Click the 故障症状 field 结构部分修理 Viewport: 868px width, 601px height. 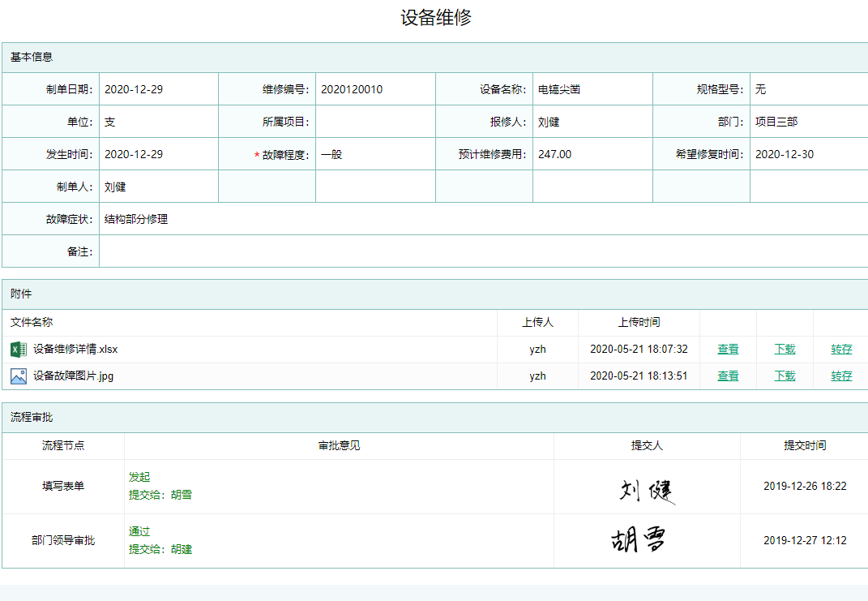point(136,219)
